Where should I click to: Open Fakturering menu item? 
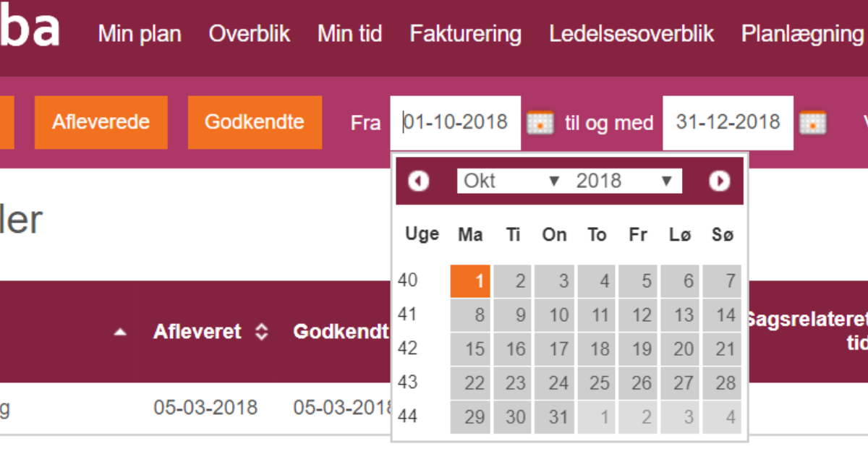465,33
